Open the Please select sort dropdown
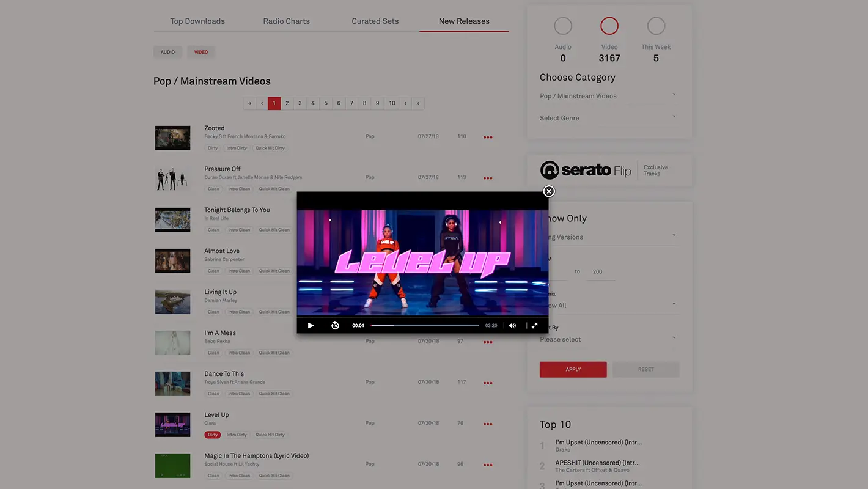This screenshot has width=868, height=489. tap(608, 339)
